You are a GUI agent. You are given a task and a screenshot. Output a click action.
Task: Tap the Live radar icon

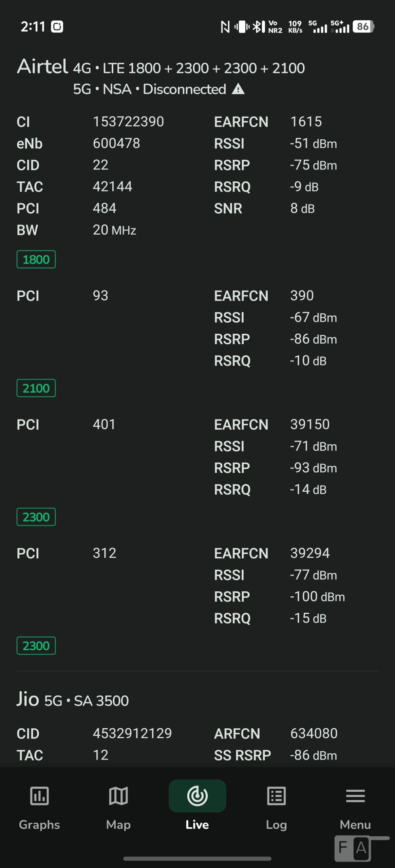tap(197, 795)
